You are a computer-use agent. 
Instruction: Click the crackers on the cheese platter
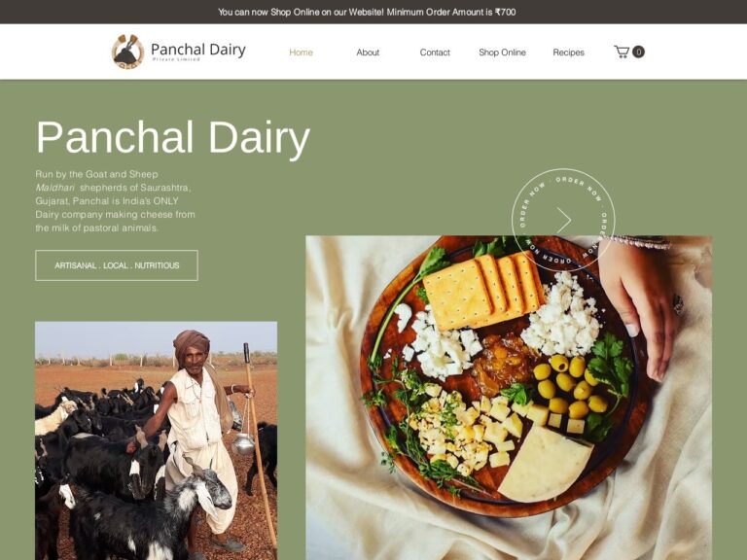tap(482, 291)
